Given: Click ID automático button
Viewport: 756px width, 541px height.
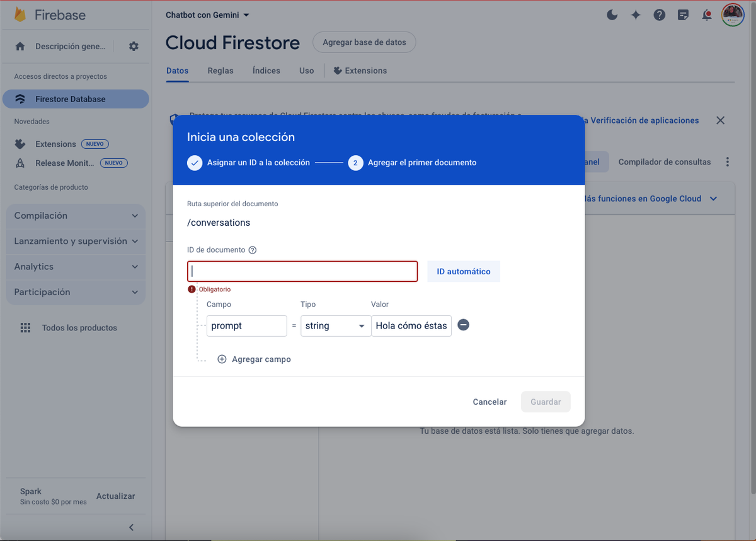Looking at the screenshot, I should point(464,271).
